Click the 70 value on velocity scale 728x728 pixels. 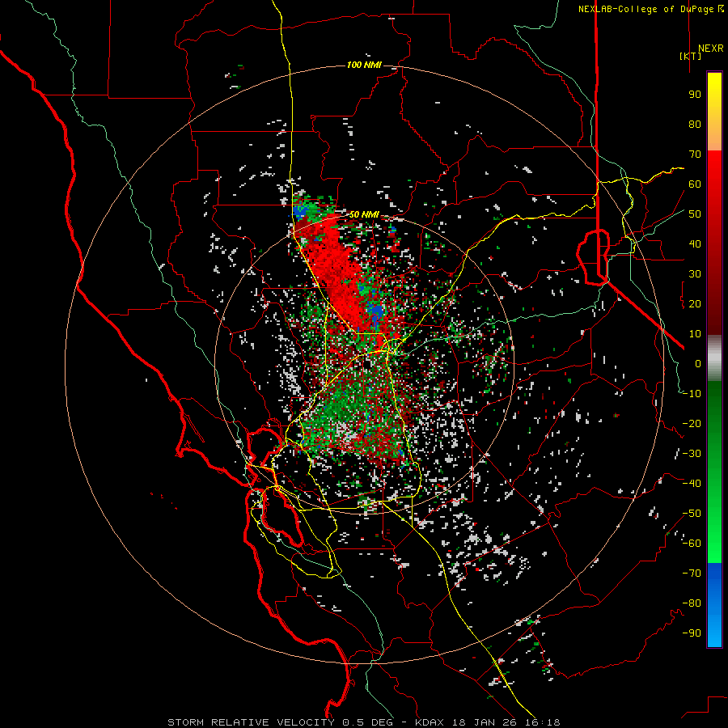click(x=695, y=154)
